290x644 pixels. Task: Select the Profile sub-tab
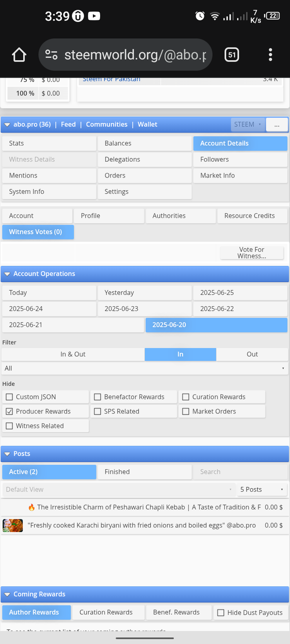click(x=109, y=216)
